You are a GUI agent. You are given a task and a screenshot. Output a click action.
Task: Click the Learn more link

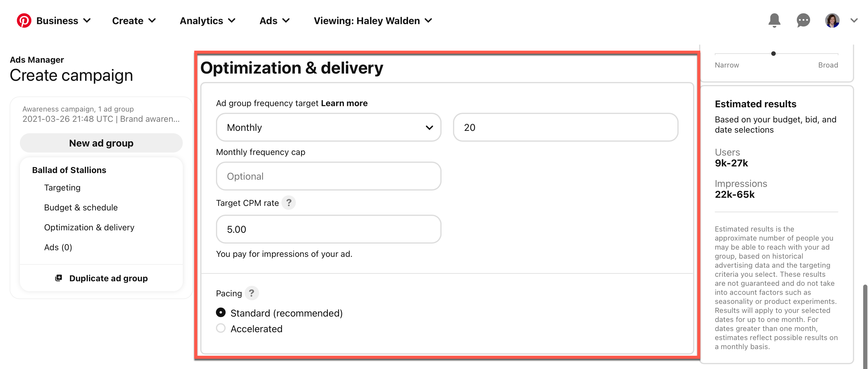344,103
